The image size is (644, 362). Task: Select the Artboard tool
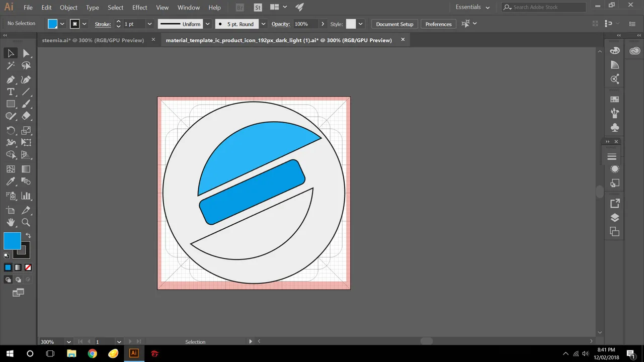(x=11, y=210)
